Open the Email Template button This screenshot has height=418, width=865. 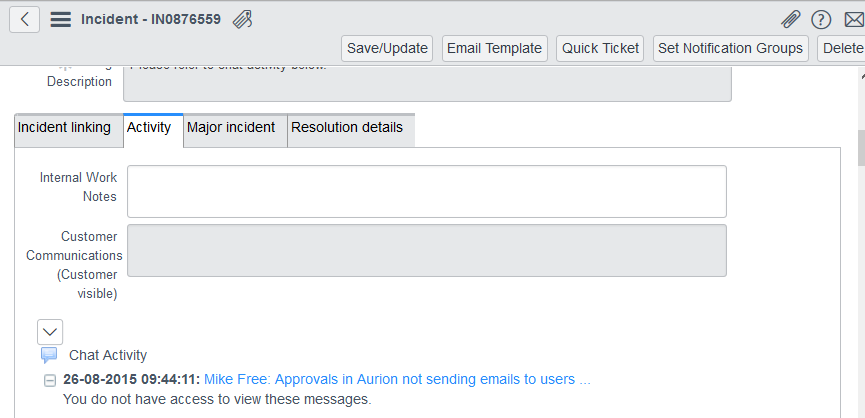click(x=494, y=49)
